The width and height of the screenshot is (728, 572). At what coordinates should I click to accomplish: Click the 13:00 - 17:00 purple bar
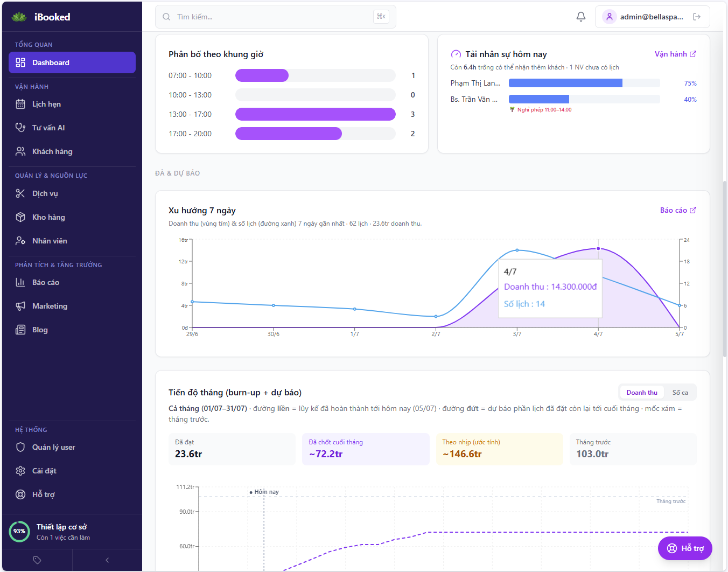point(316,114)
